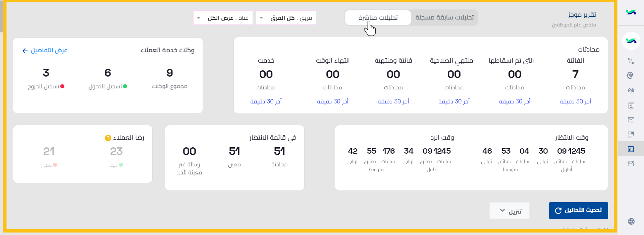Click the 176 hours value in وقت الرد
Image resolution: width=644 pixels, height=235 pixels.
pyautogui.click(x=388, y=151)
